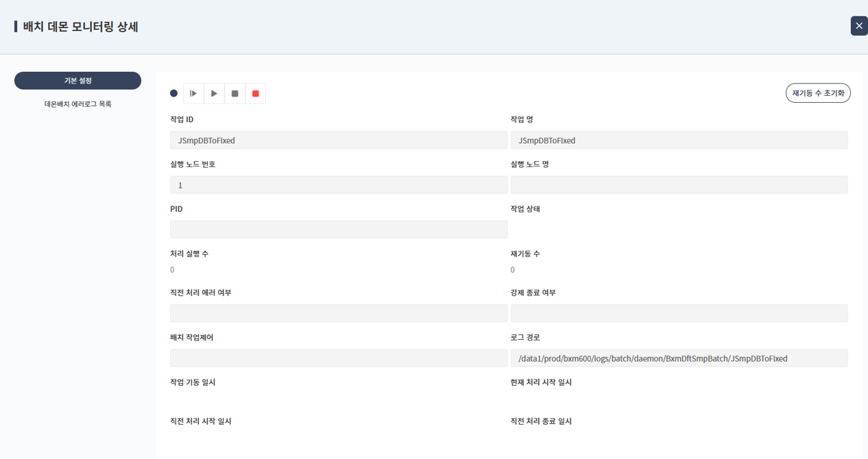This screenshot has width=868, height=459.
Task: Click the 실행 노드 명 field
Action: (x=679, y=185)
